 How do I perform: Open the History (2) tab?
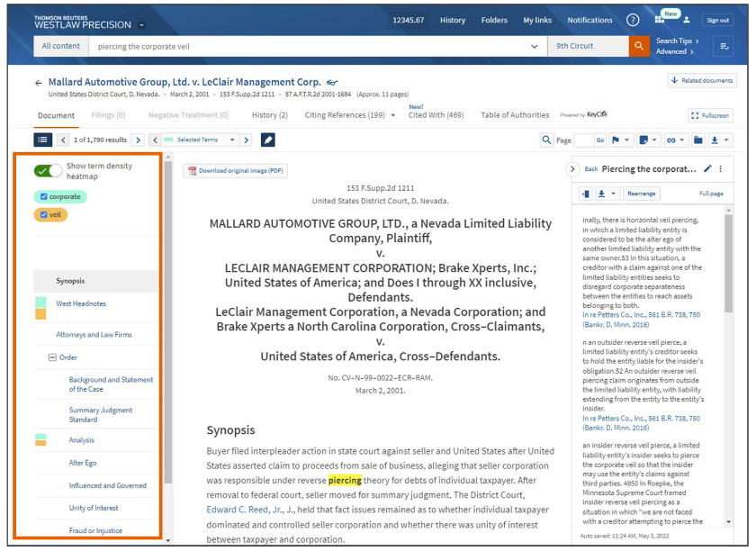coord(269,115)
